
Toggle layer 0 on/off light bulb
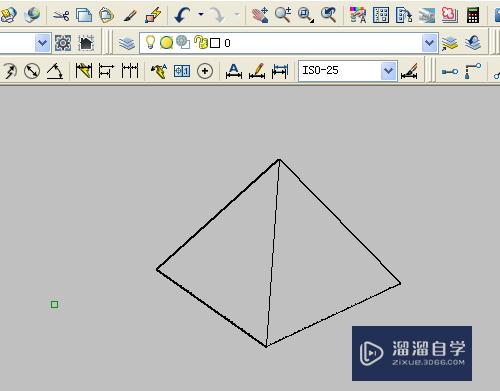(x=150, y=42)
